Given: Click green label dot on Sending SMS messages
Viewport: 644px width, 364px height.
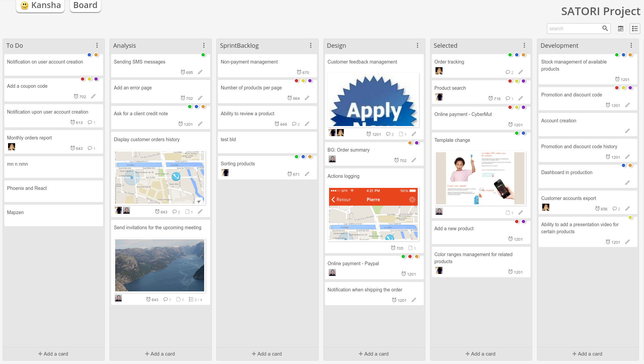Looking at the screenshot, I should (203, 55).
